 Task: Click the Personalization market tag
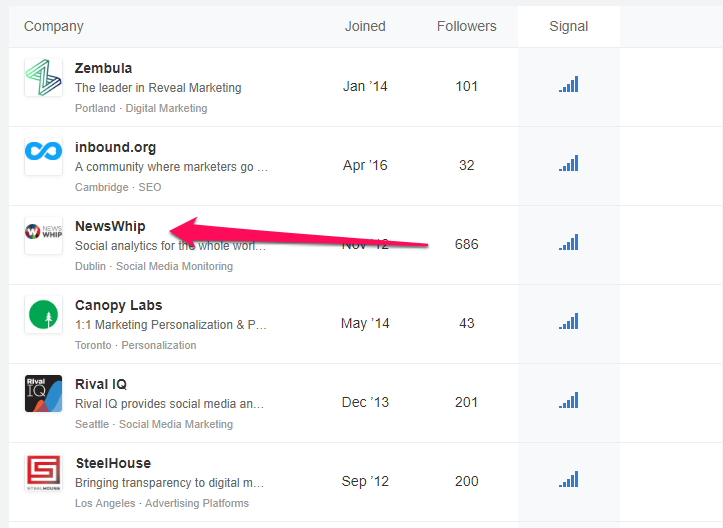(x=159, y=345)
